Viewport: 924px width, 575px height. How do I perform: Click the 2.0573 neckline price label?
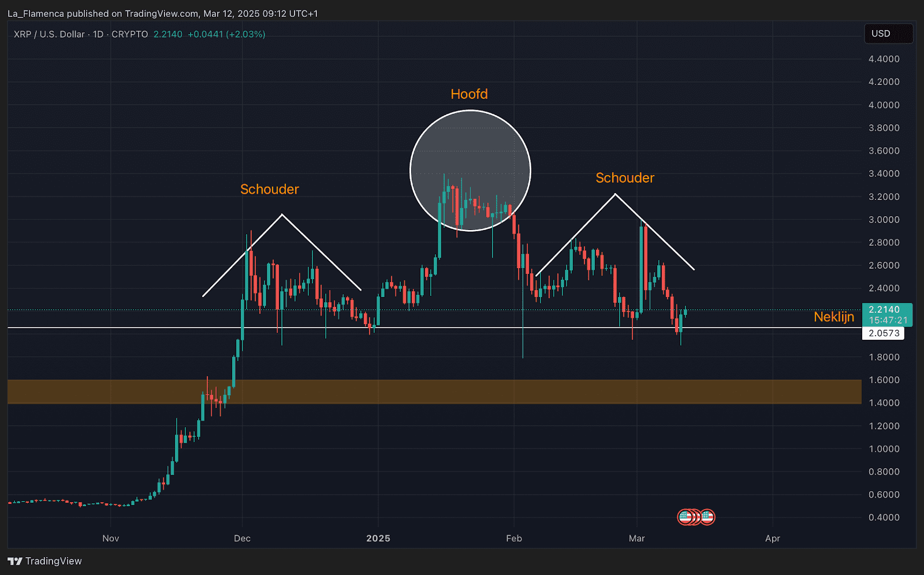pos(884,333)
